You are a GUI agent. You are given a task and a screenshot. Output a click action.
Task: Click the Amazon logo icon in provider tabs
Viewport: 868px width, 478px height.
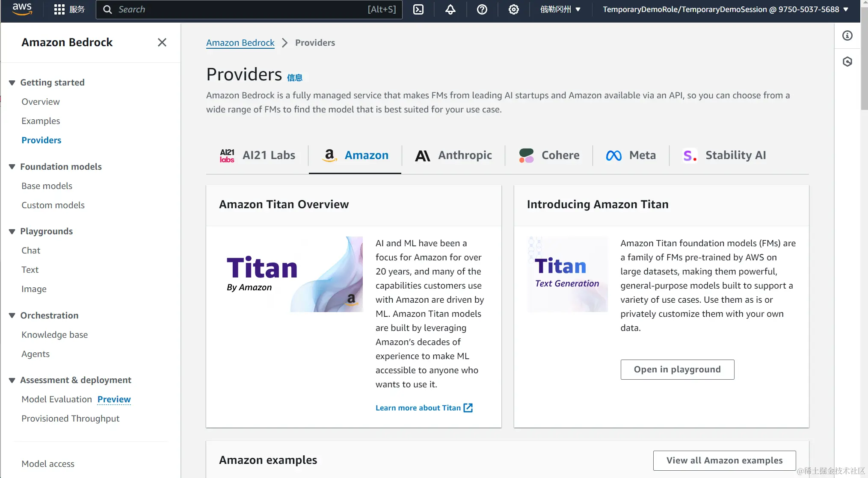coord(329,155)
